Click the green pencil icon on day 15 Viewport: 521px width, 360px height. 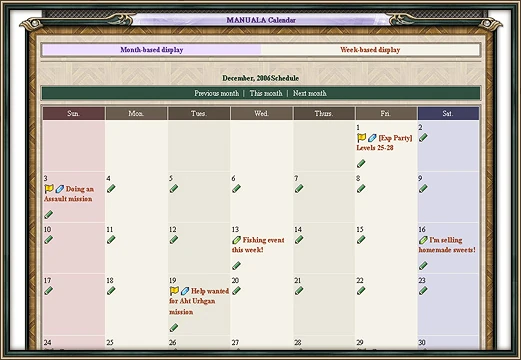pyautogui.click(x=361, y=240)
